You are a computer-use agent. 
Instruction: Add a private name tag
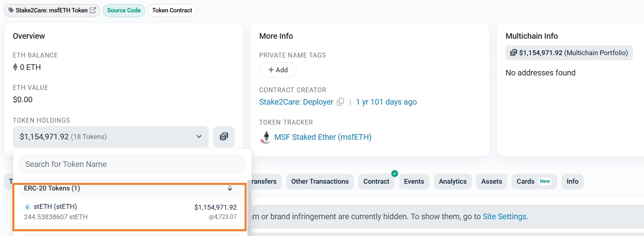pos(278,70)
